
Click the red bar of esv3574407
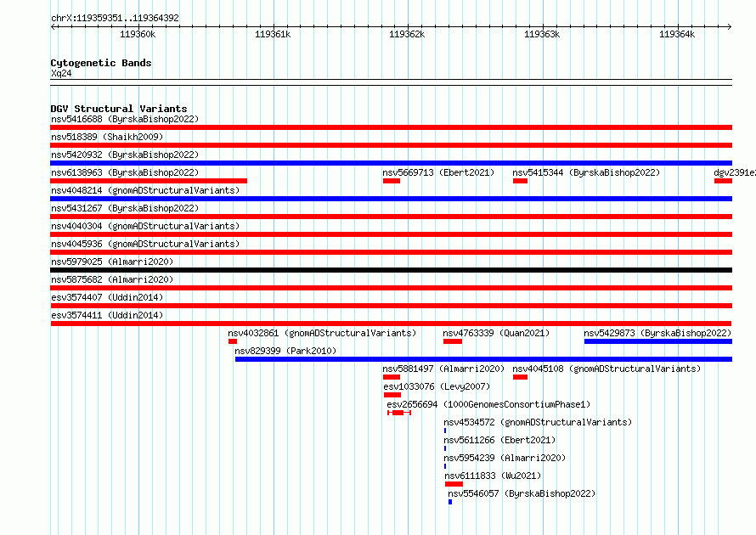[391, 306]
